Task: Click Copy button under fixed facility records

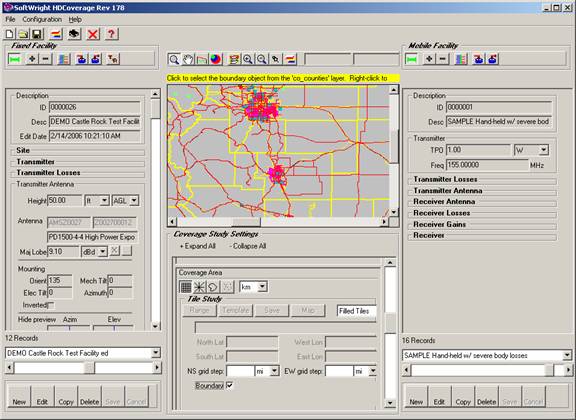Action: (x=66, y=396)
